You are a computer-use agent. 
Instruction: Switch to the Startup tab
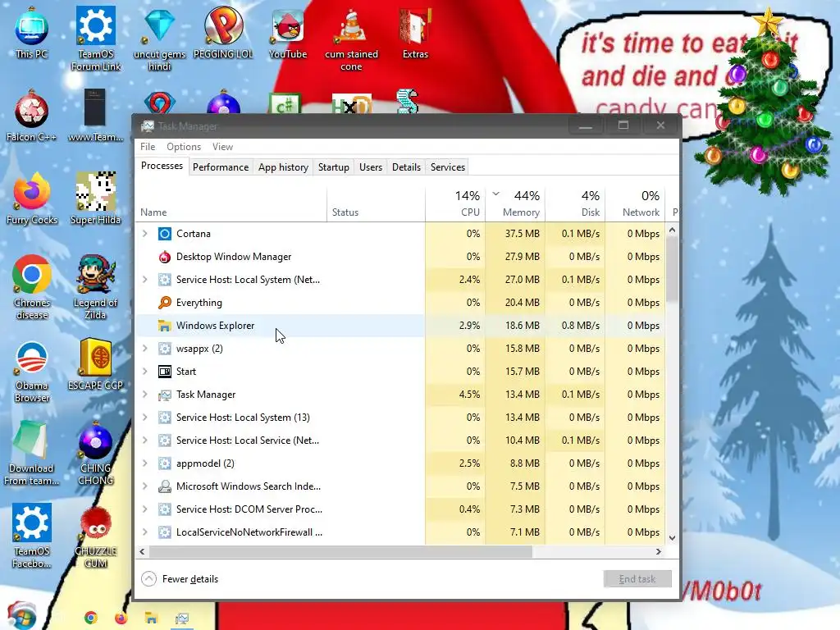[333, 167]
